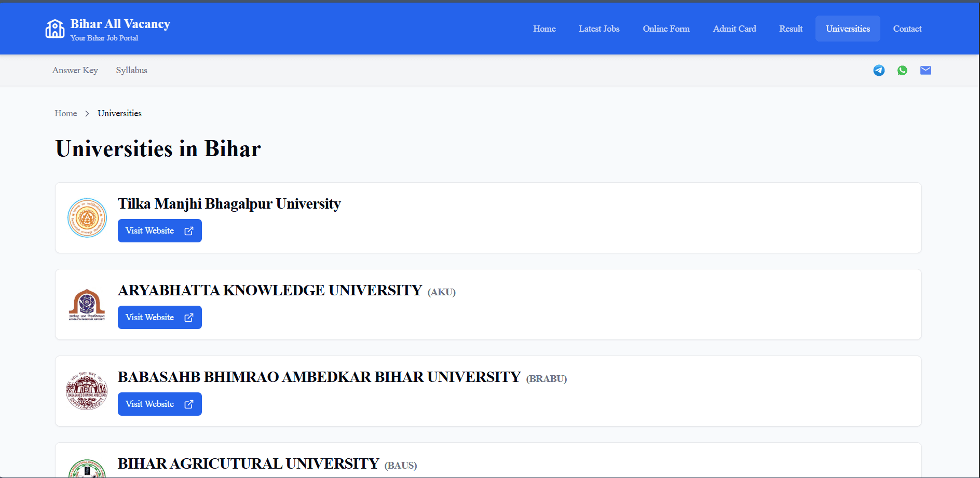Open the Contact page
Viewport: 980px width, 478px height.
click(907, 29)
